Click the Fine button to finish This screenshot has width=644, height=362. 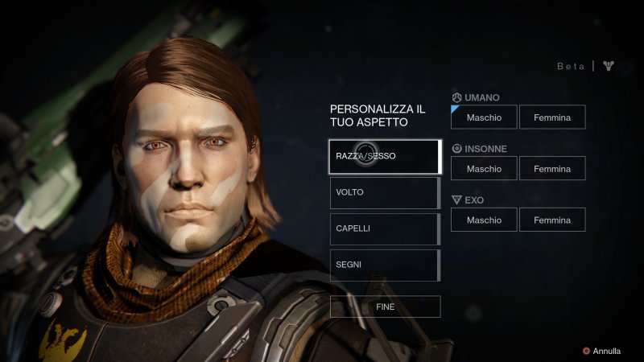pos(386,306)
